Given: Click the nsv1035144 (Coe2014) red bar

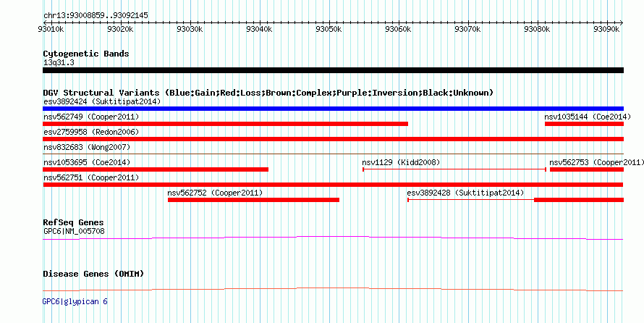Looking at the screenshot, I should click(584, 124).
